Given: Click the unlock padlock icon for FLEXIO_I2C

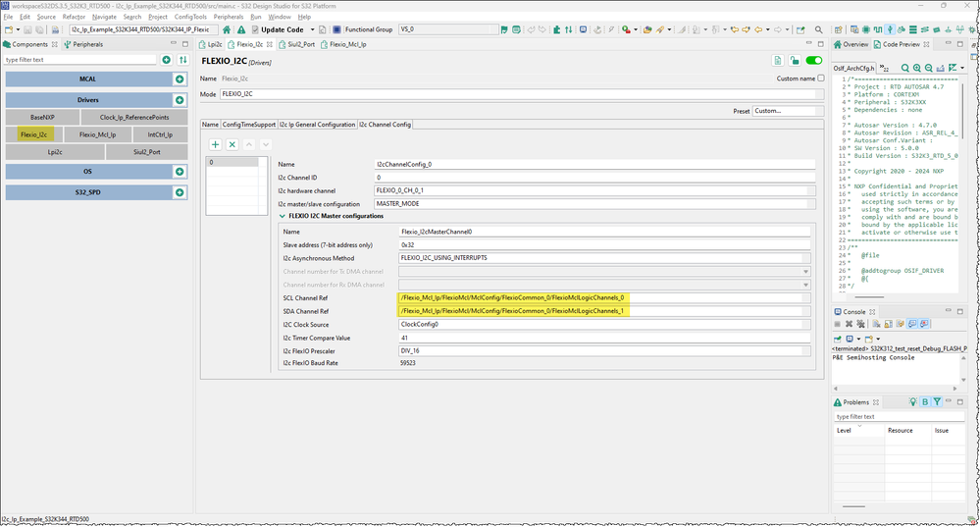Looking at the screenshot, I should pos(795,60).
